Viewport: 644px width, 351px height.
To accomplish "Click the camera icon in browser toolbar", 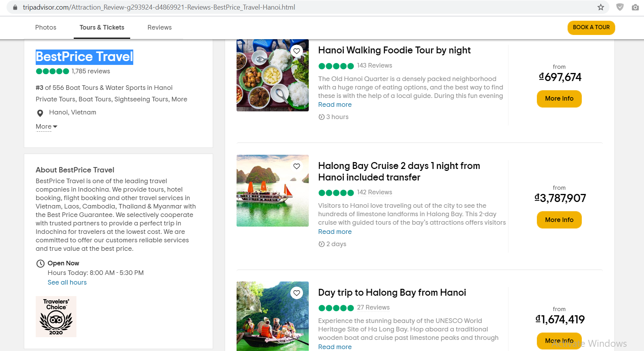I will point(635,7).
